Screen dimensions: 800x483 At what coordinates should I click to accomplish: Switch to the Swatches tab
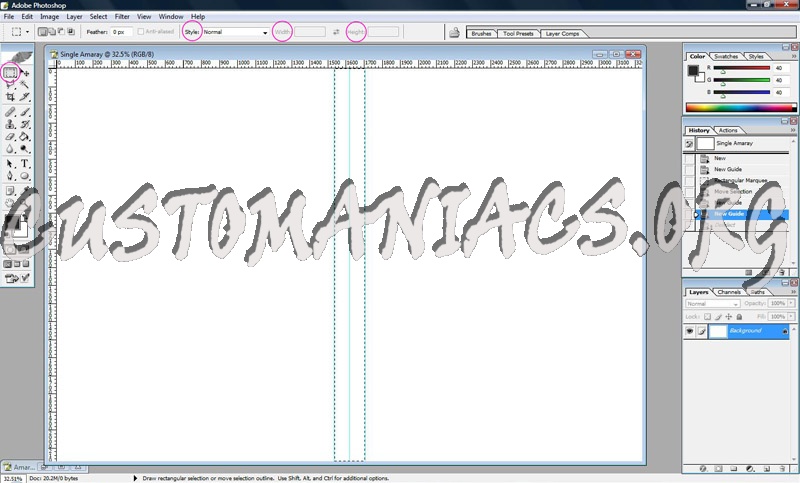click(x=726, y=56)
